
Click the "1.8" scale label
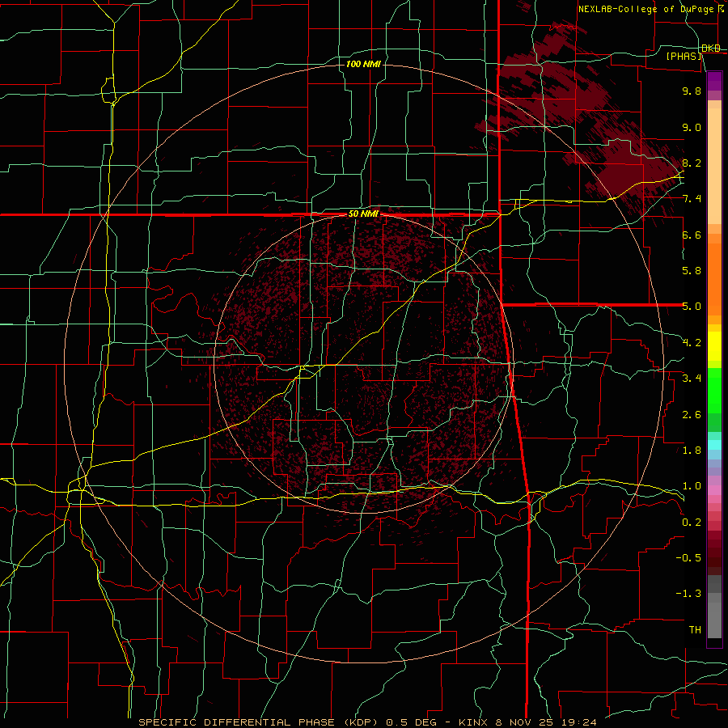[x=692, y=451]
